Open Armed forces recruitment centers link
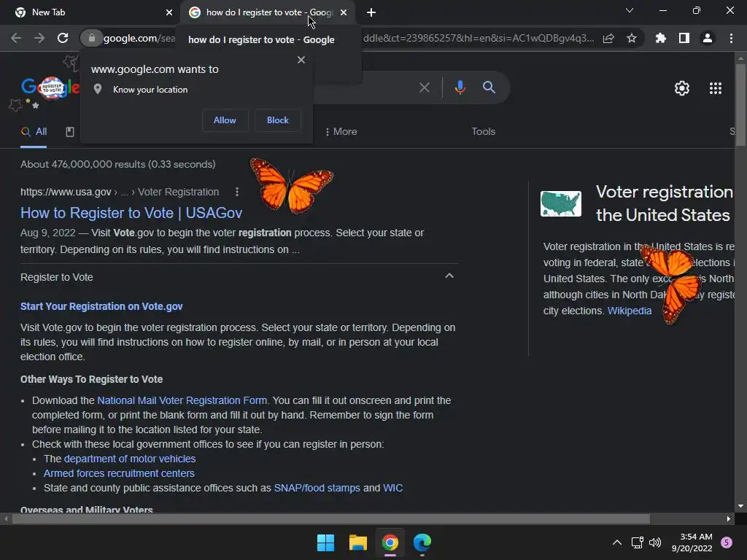This screenshot has height=560, width=747. click(119, 474)
